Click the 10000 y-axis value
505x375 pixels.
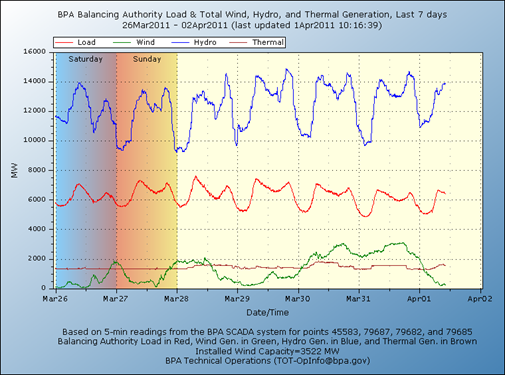click(x=35, y=140)
